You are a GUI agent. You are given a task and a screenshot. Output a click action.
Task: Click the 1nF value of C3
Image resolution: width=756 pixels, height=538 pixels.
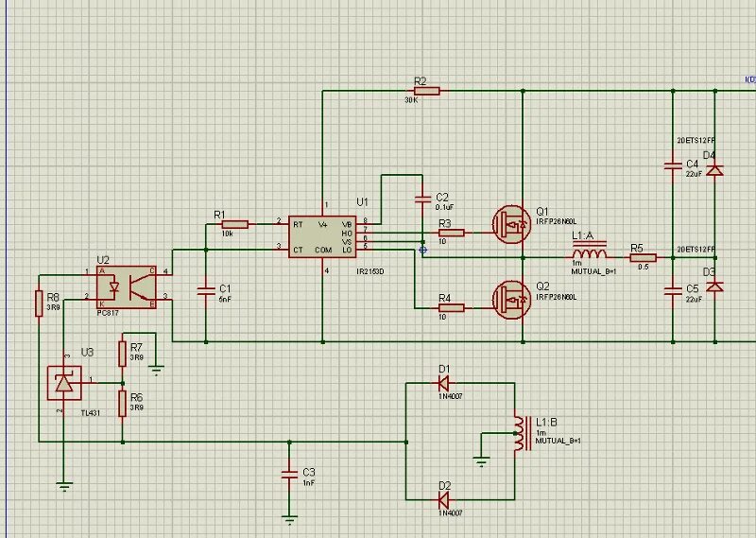pos(309,483)
